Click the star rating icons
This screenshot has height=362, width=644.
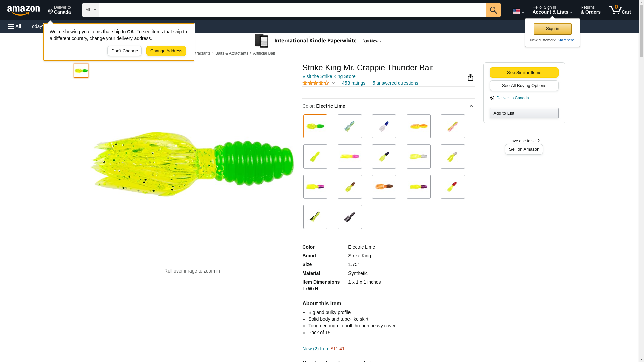point(316,83)
